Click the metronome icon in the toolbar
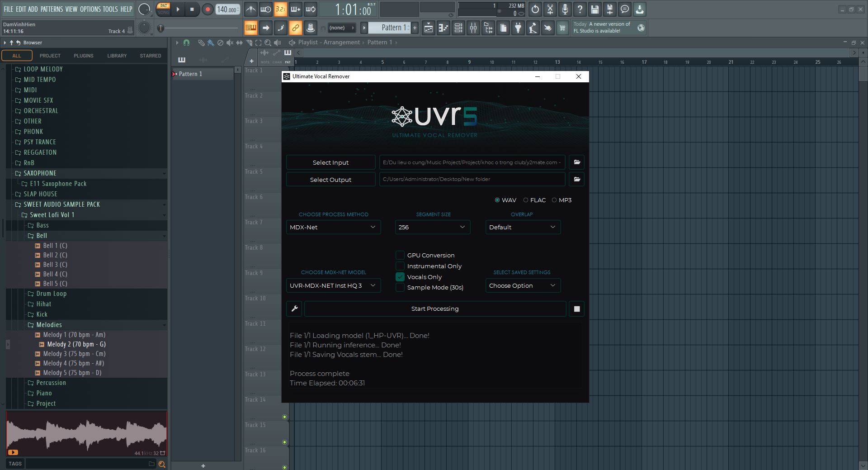This screenshot has width=868, height=470. [251, 9]
